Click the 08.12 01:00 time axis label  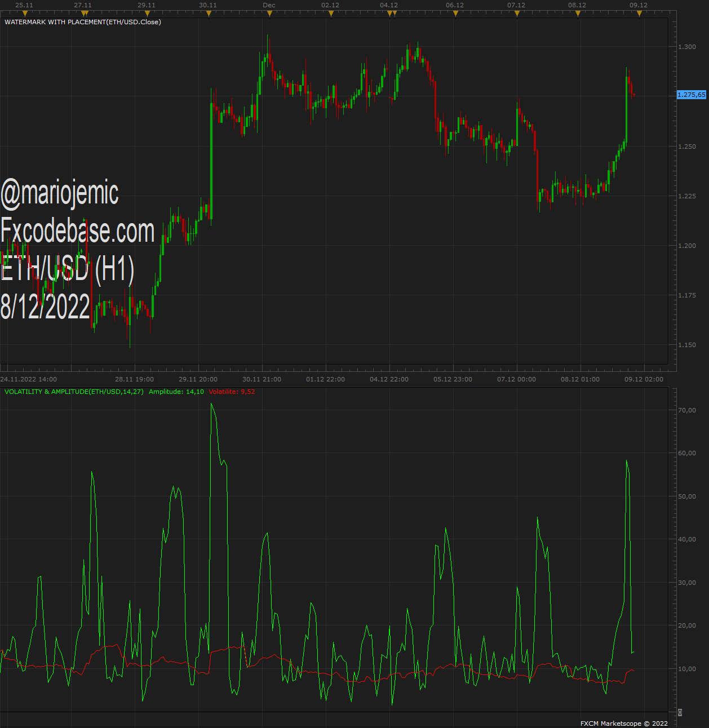581,379
